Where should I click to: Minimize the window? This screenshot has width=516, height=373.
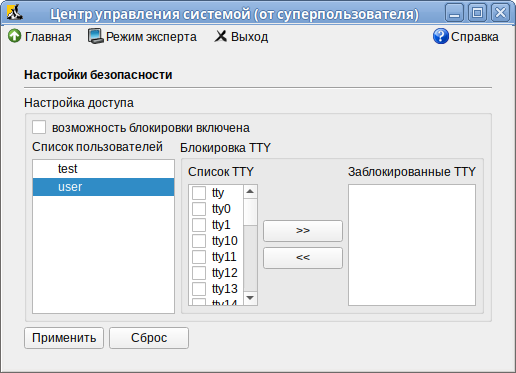pyautogui.click(x=454, y=13)
